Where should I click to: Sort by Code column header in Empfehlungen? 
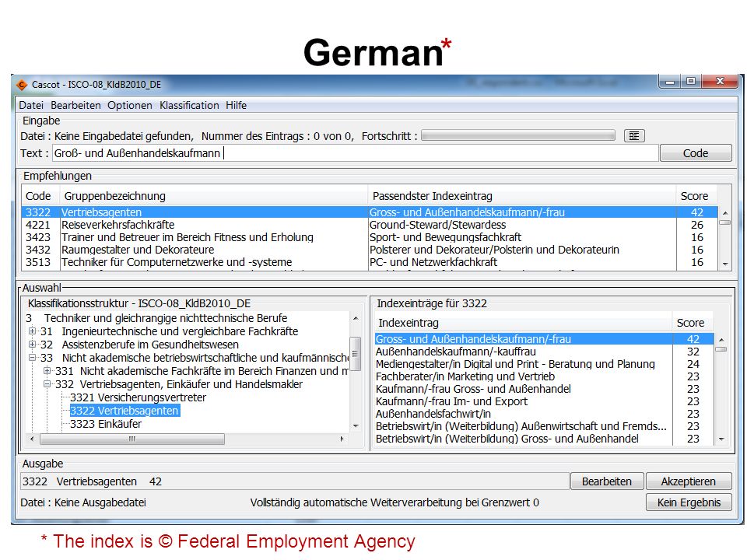pos(40,196)
